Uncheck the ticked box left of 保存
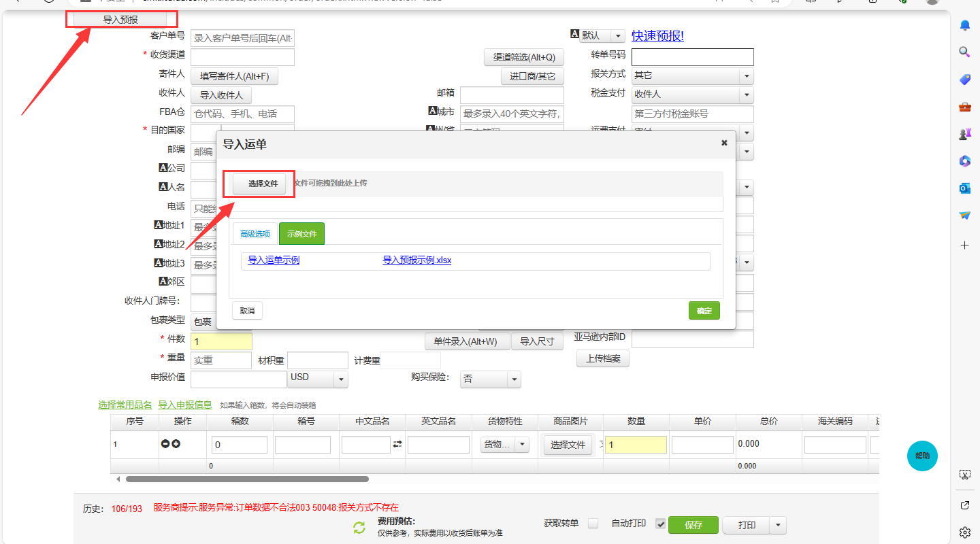Screen dimensions: 980x544 coord(660,524)
